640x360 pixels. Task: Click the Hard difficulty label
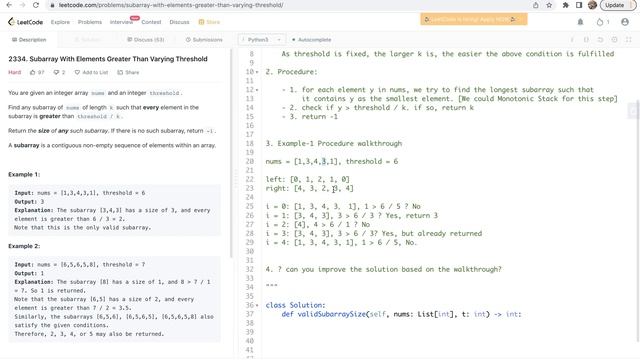[14, 72]
